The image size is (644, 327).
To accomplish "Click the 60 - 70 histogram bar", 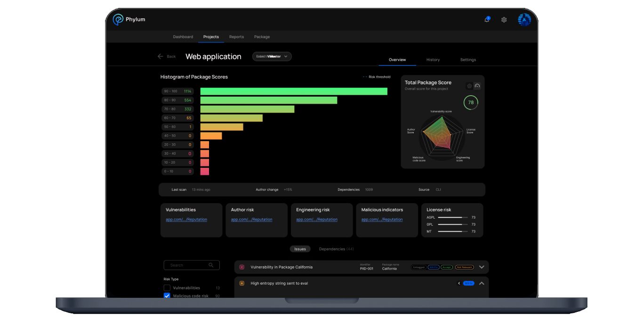I will 232,118.
